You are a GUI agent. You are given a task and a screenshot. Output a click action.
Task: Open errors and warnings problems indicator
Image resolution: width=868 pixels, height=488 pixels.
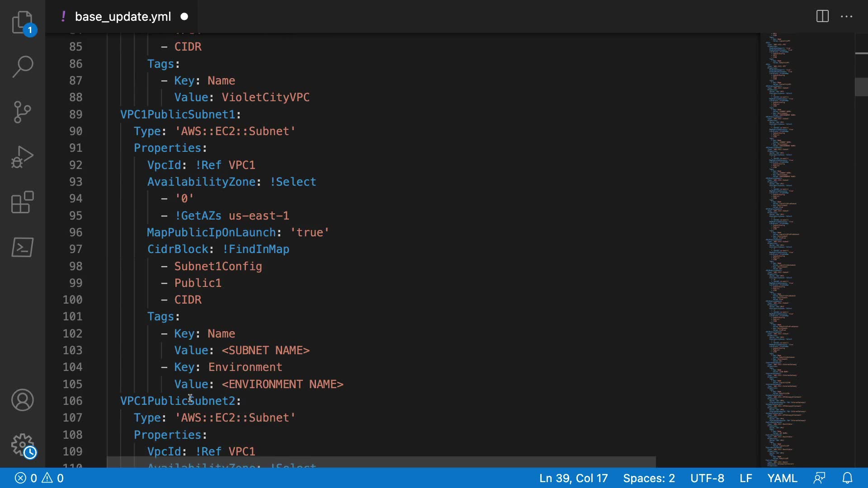(39, 478)
